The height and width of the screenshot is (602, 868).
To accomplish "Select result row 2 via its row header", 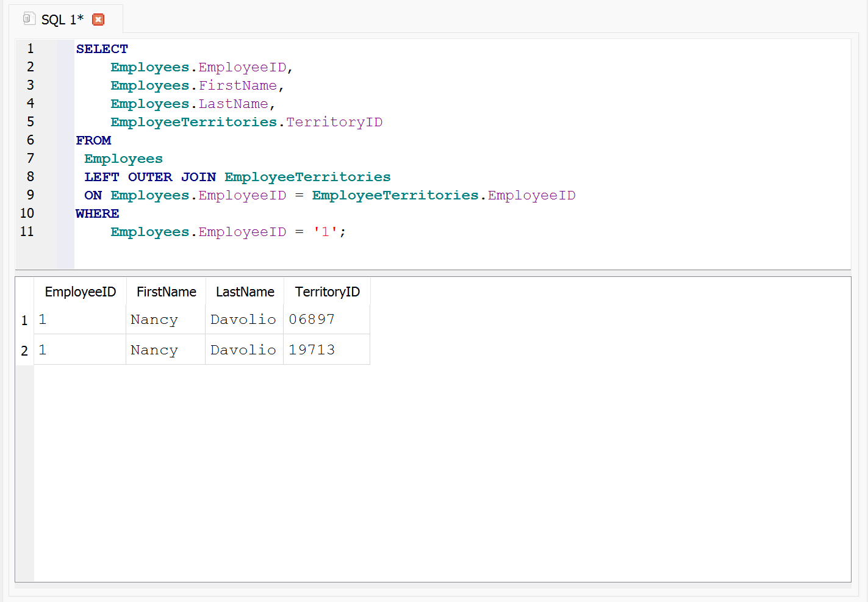I will tap(24, 351).
